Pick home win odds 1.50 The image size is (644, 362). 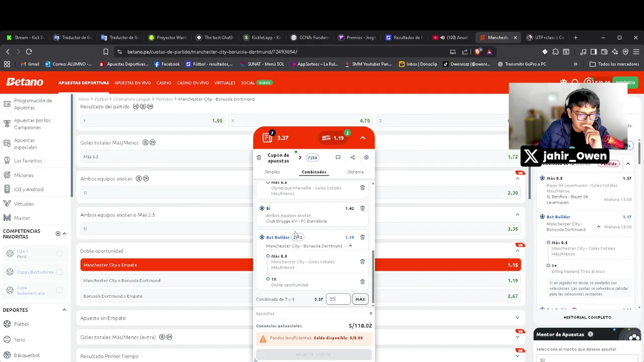coord(152,121)
